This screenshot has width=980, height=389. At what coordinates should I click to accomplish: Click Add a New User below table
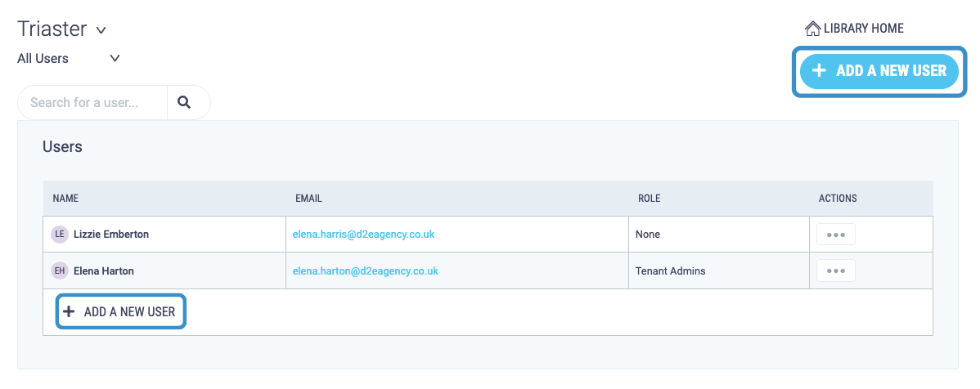(x=120, y=311)
